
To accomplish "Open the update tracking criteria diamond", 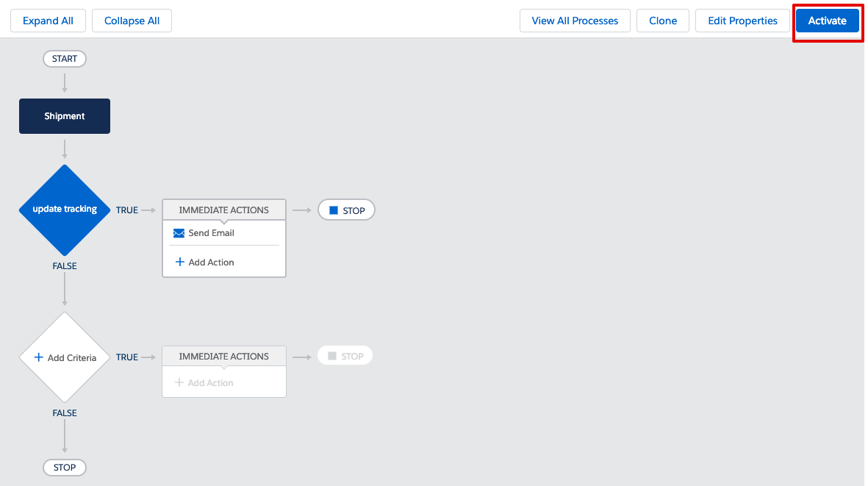I will click(x=65, y=210).
